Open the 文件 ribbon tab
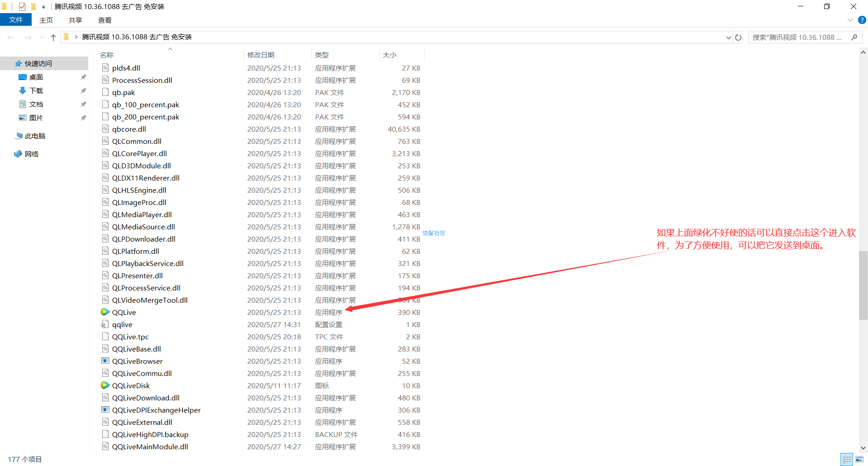This screenshot has width=868, height=466. (x=16, y=20)
